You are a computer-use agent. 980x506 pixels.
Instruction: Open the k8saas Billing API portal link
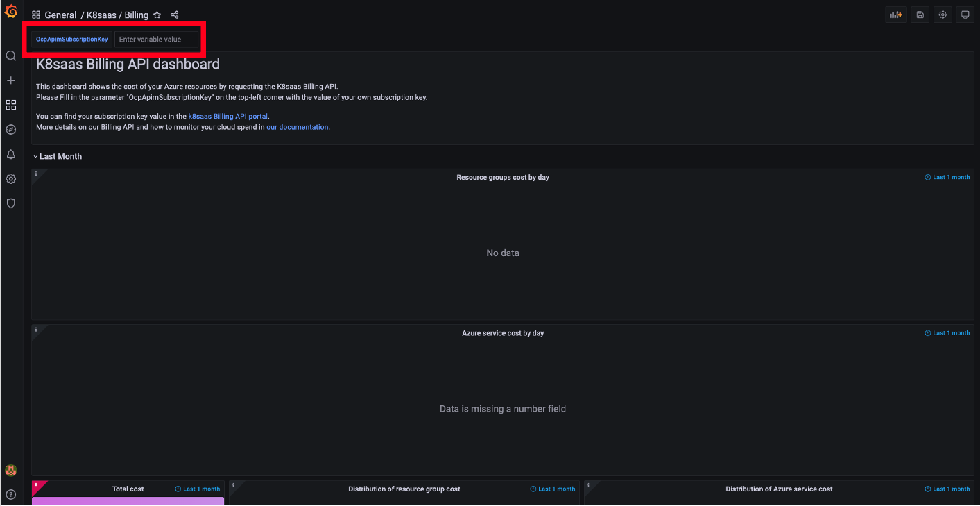227,117
